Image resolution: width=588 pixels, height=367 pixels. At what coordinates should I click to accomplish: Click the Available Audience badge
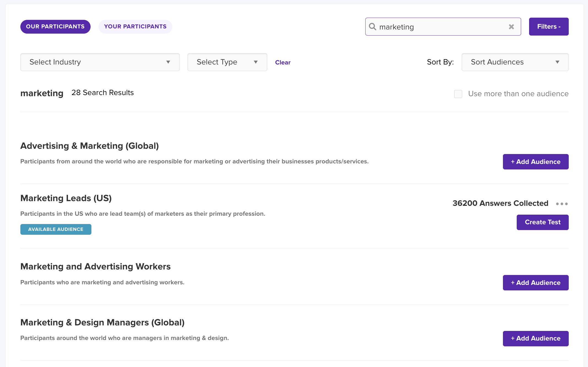pos(56,230)
